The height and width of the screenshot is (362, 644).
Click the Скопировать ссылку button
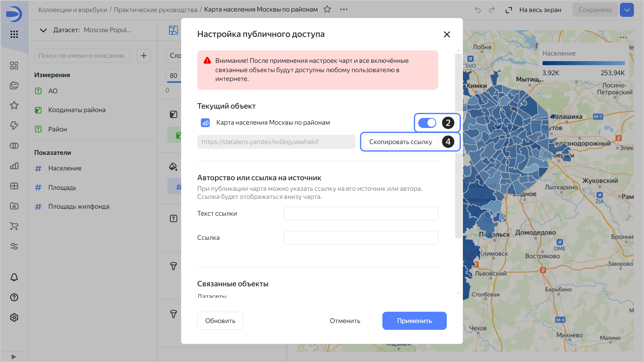coord(400,142)
